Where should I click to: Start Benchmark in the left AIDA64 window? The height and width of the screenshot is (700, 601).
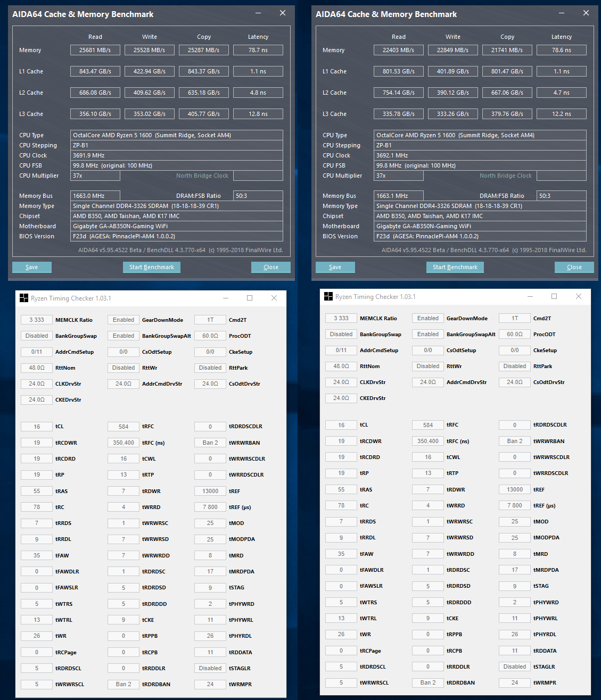click(152, 267)
